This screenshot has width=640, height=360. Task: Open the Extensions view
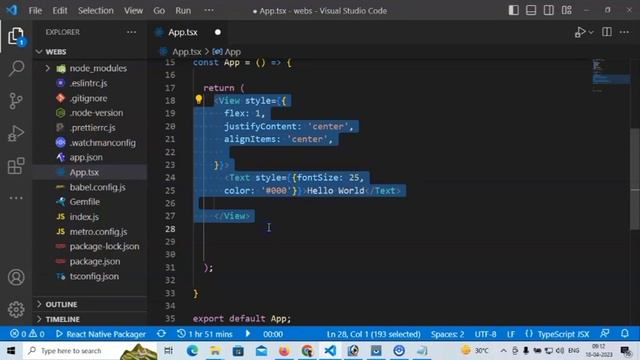coord(16,166)
